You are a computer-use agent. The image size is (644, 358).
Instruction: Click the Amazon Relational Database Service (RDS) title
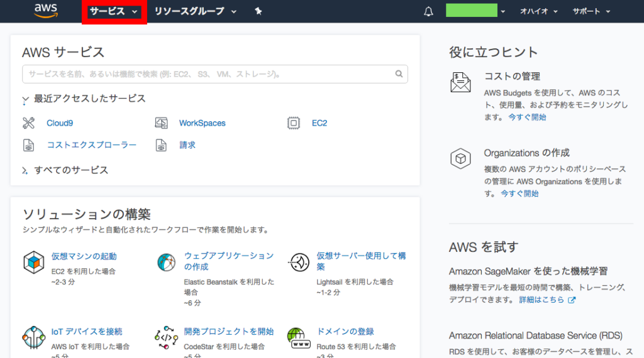click(x=536, y=335)
